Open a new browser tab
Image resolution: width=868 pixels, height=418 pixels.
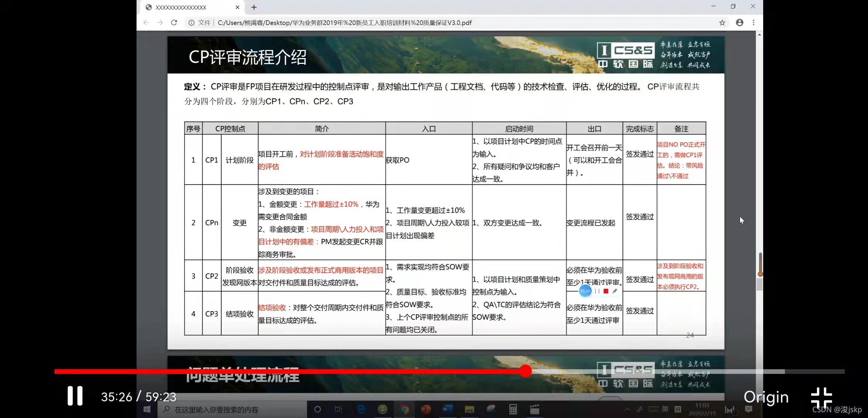(x=254, y=7)
